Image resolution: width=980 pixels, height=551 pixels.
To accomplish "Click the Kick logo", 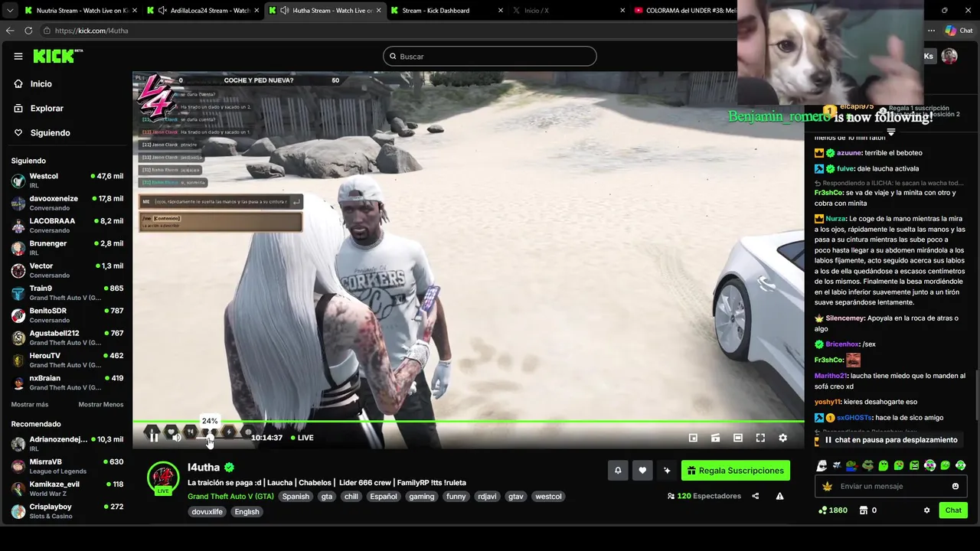I will (x=57, y=56).
